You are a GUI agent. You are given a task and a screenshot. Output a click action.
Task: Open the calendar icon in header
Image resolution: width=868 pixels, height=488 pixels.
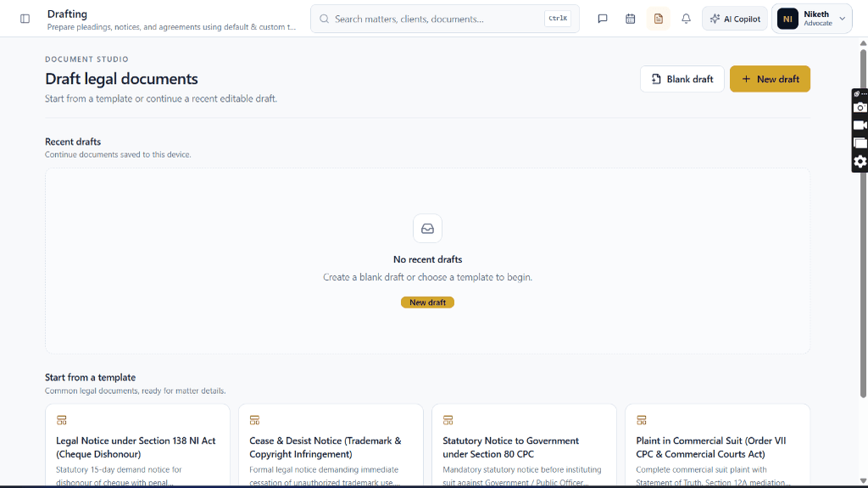[630, 19]
